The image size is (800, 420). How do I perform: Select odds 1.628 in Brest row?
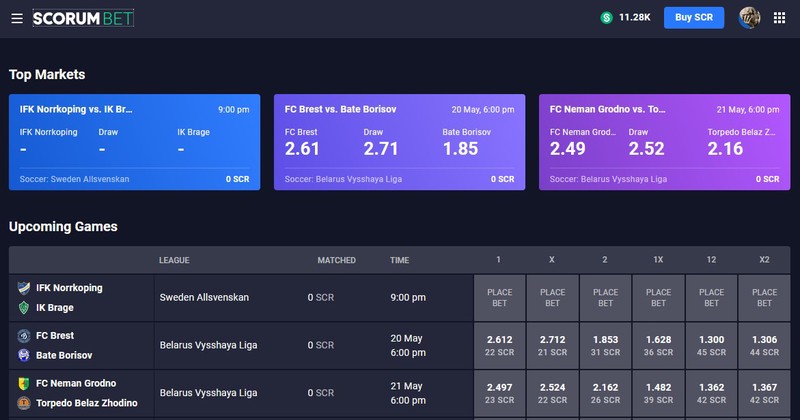point(658,345)
